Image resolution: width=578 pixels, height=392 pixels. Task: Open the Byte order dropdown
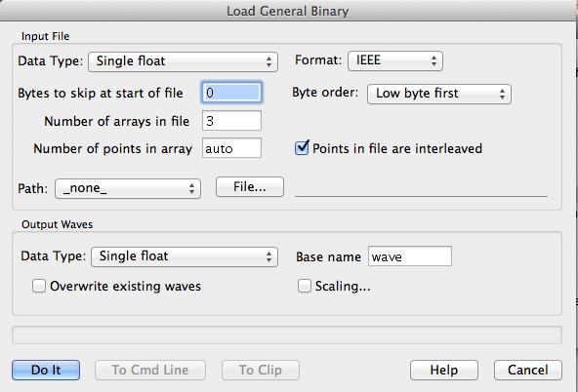[x=439, y=94]
